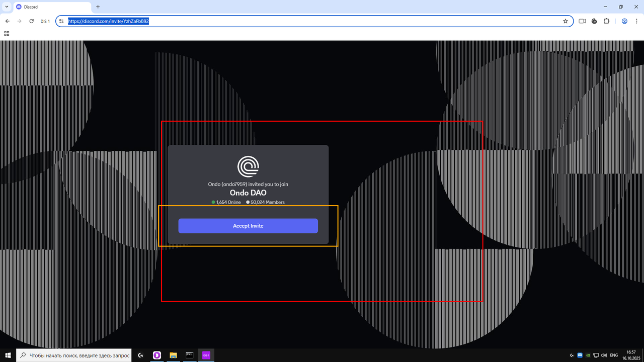Reload the Discord invite page
Image resolution: width=644 pixels, height=362 pixels.
coord(31,21)
